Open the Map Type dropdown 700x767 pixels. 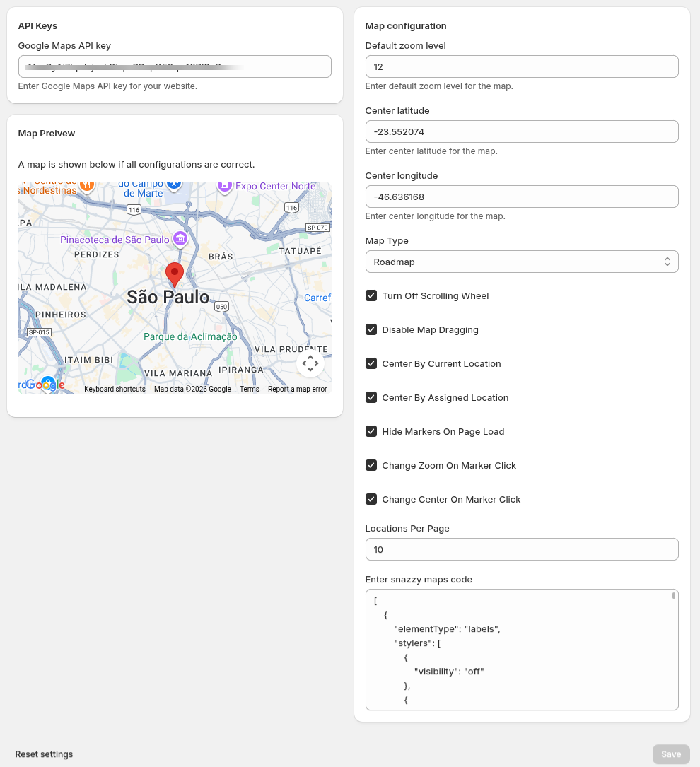click(x=522, y=261)
